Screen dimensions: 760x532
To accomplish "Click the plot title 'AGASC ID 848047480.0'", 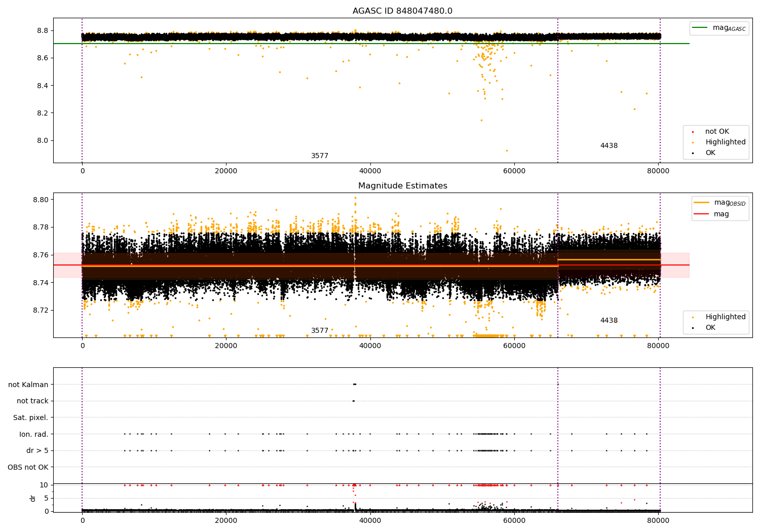I will click(402, 11).
